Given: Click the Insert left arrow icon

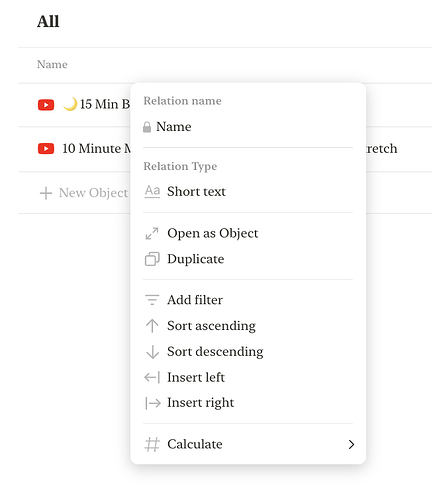Looking at the screenshot, I should tap(152, 378).
